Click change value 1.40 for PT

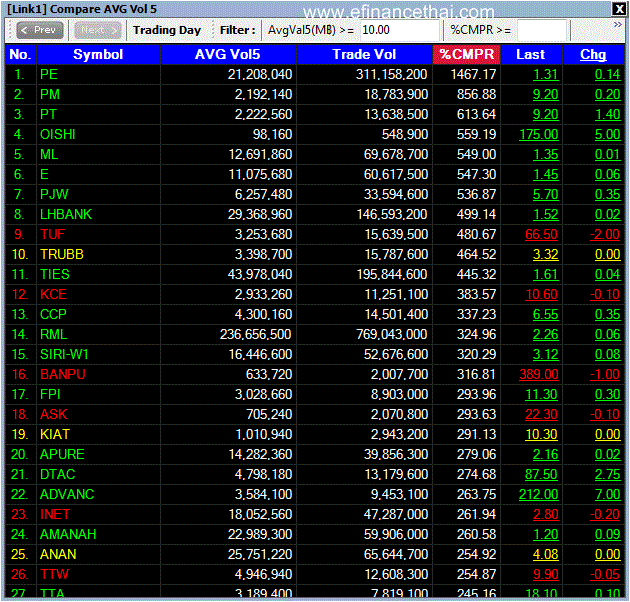tap(608, 115)
